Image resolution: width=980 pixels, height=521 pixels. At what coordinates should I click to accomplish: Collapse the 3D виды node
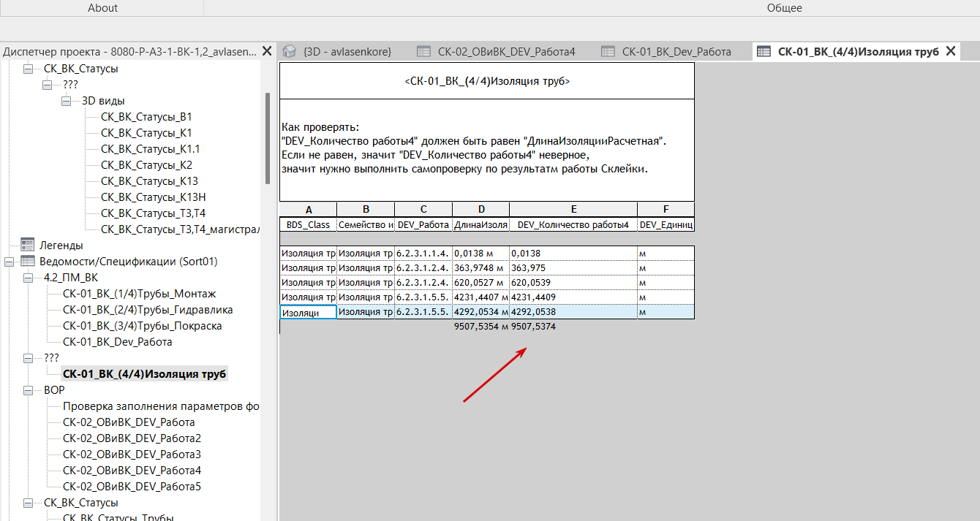[67, 101]
